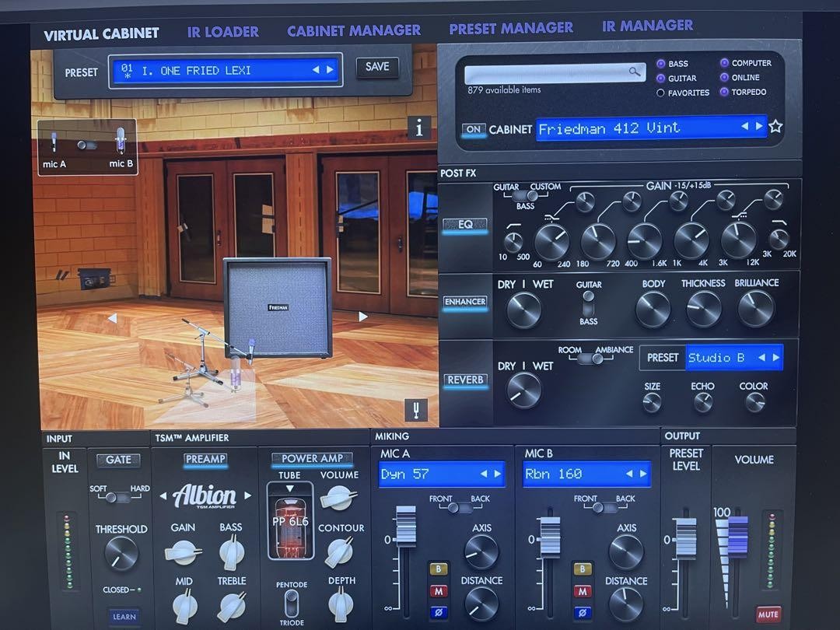The width and height of the screenshot is (840, 630).
Task: Switch to Virtual Cabinet tab
Action: click(101, 35)
